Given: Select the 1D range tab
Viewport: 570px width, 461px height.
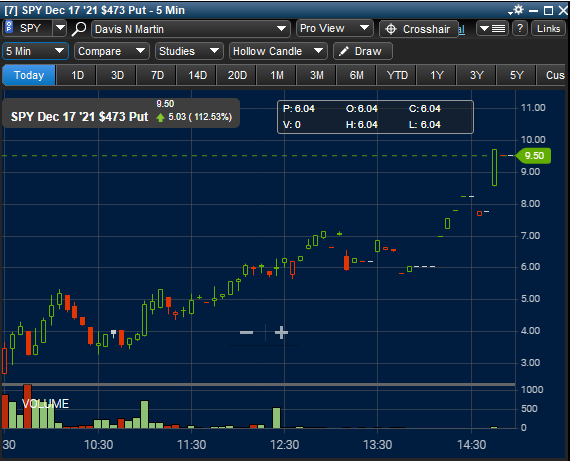Looking at the screenshot, I should 77,75.
